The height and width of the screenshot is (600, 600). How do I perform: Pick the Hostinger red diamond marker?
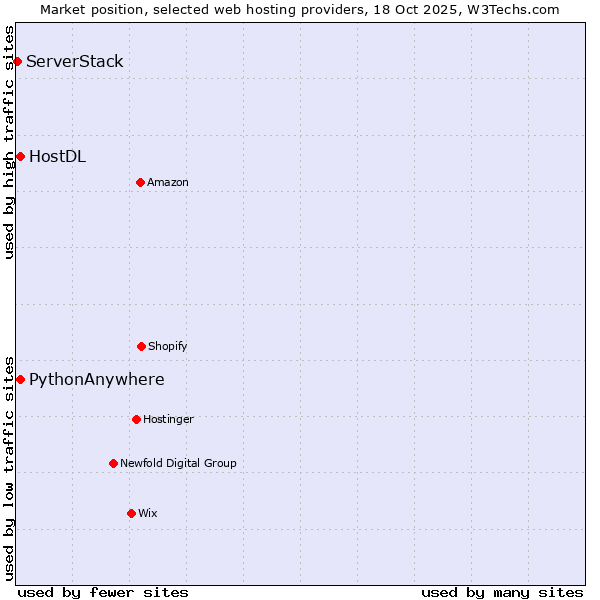tap(136, 419)
